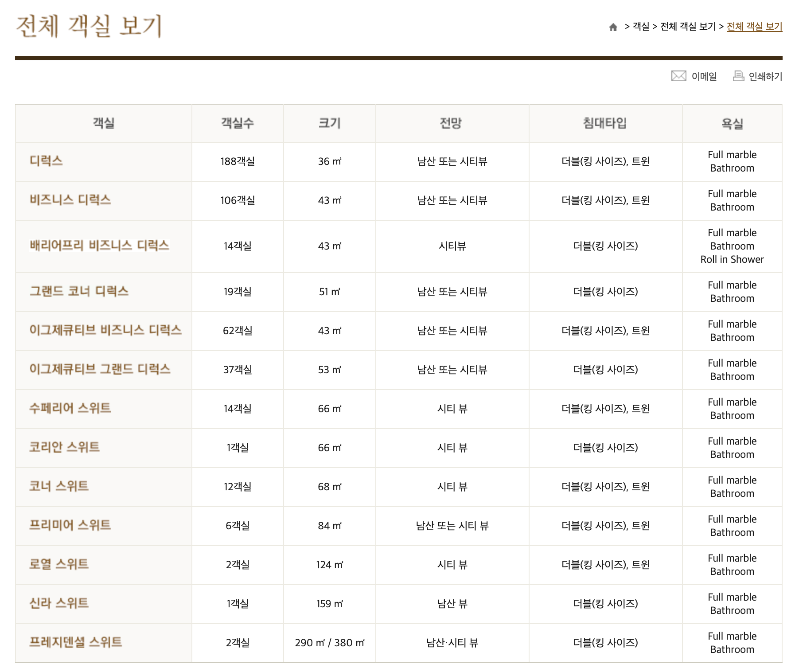Open the 객실 breadcrumb link
Viewport: 795px width, 672px height.
coord(641,27)
